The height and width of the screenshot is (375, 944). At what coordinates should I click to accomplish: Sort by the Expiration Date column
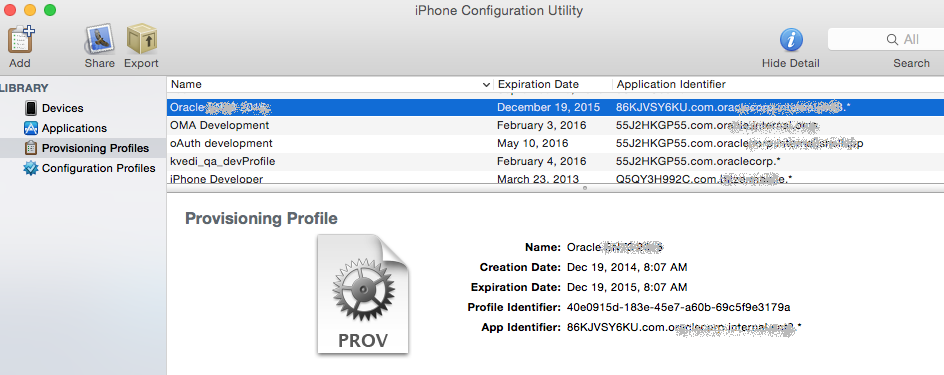553,84
